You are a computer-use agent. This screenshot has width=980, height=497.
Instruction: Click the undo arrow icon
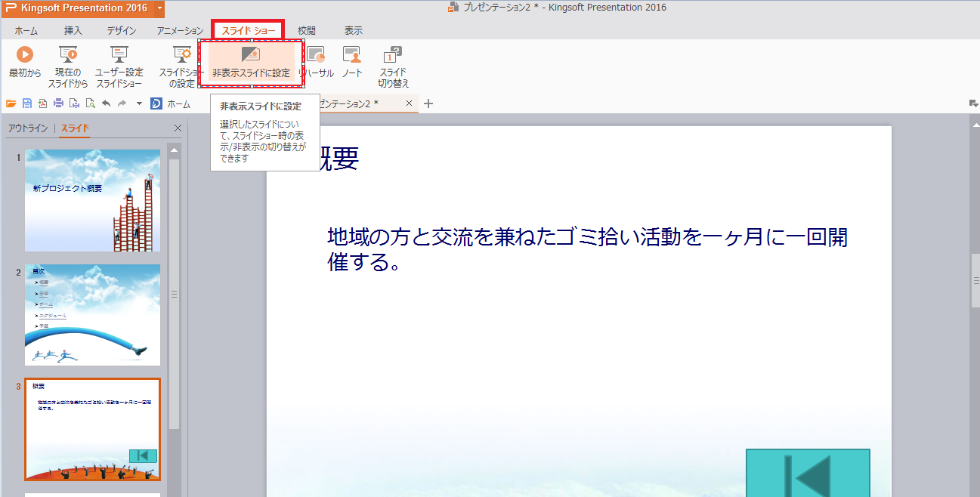point(106,103)
